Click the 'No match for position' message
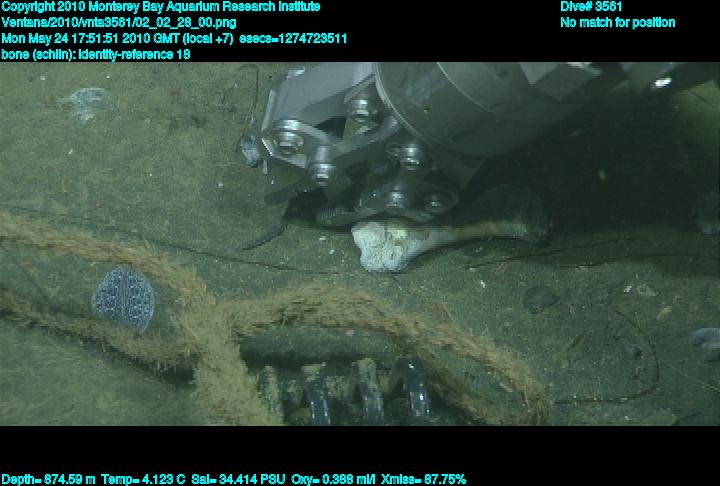This screenshot has height=486, width=720. point(617,23)
